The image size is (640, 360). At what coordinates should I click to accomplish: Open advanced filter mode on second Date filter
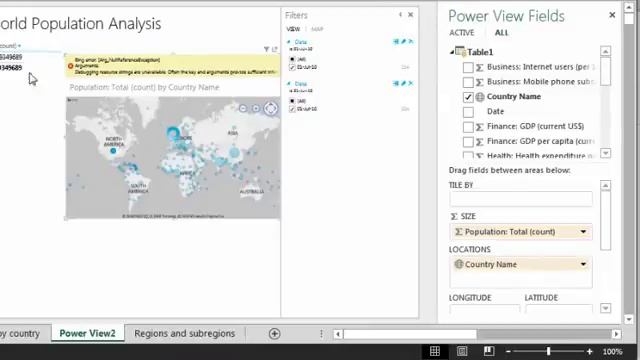pyautogui.click(x=396, y=83)
